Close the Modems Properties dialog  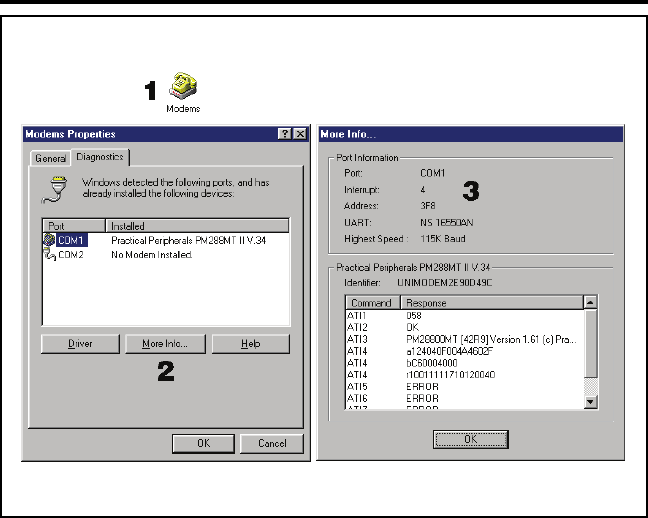click(300, 134)
